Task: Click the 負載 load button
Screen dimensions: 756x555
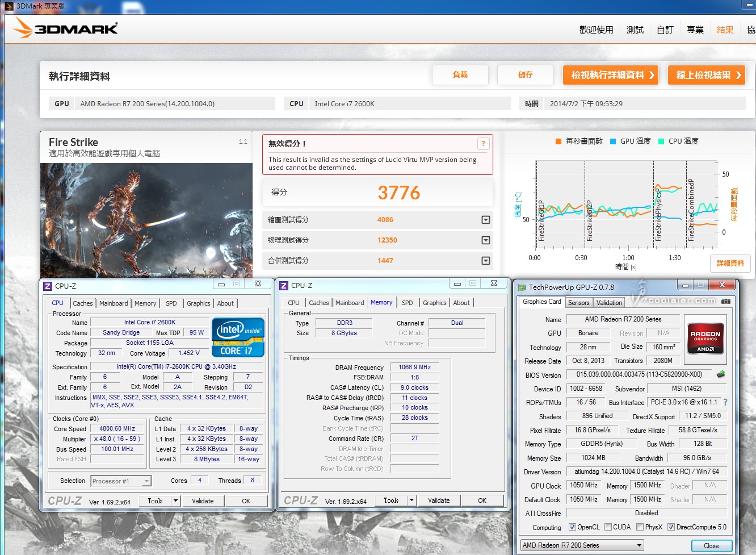Action: click(x=460, y=75)
